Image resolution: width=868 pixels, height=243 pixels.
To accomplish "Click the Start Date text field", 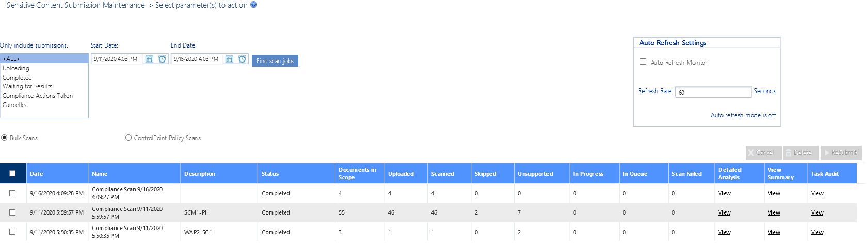I will [x=117, y=59].
